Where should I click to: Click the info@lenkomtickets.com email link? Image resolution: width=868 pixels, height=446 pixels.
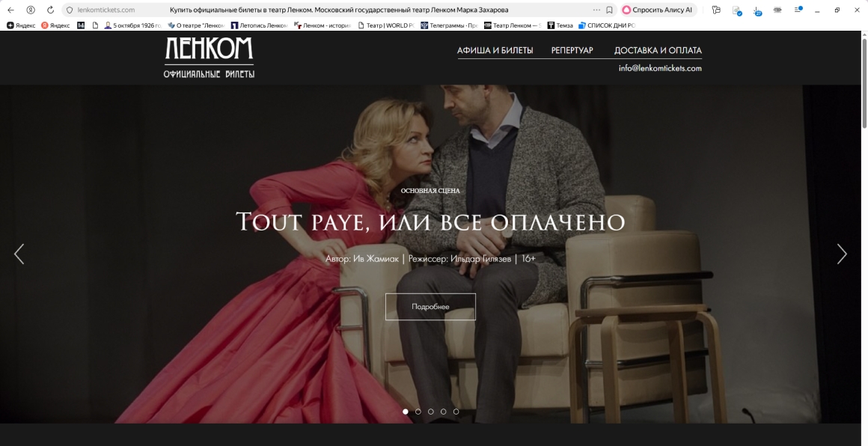click(x=660, y=68)
